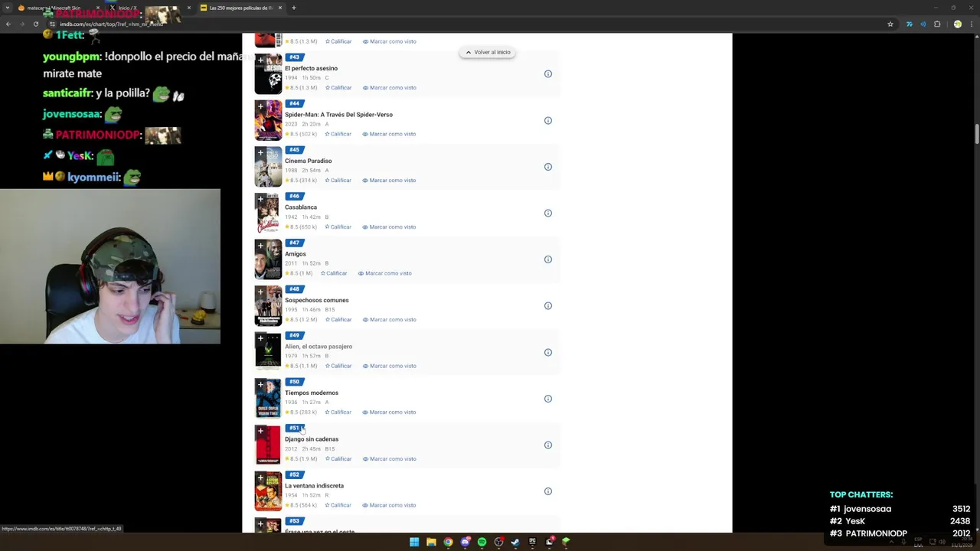Click the #51 rank badge
The height and width of the screenshot is (551, 980).
tap(294, 428)
